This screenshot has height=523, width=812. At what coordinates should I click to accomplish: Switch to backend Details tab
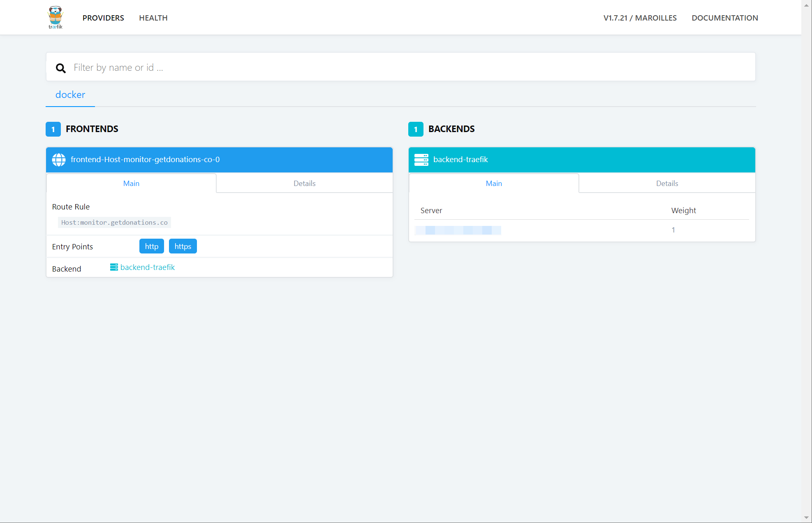667,184
